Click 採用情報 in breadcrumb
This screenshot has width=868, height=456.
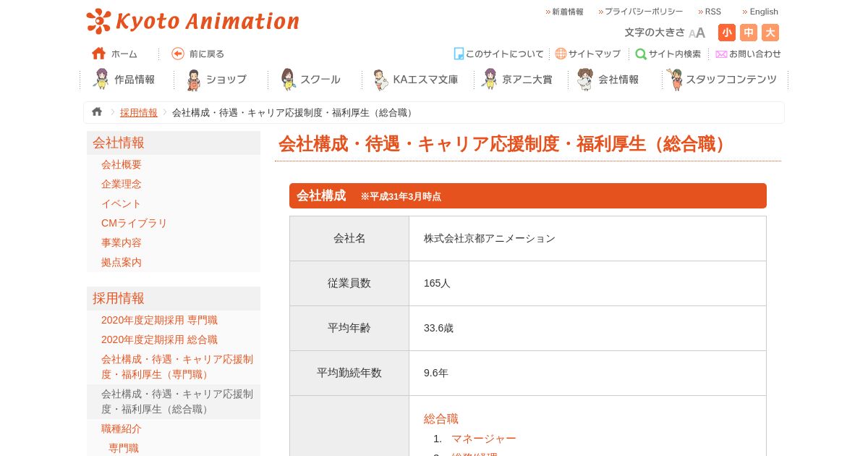click(139, 112)
